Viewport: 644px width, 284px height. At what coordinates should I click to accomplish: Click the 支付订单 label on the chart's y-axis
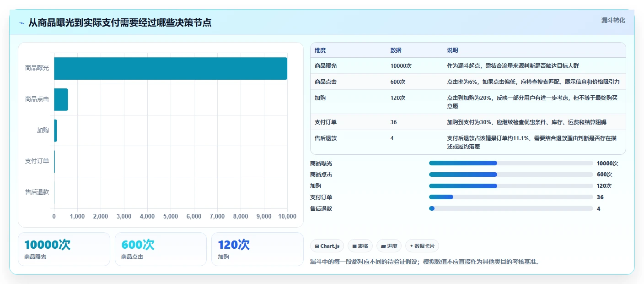37,161
